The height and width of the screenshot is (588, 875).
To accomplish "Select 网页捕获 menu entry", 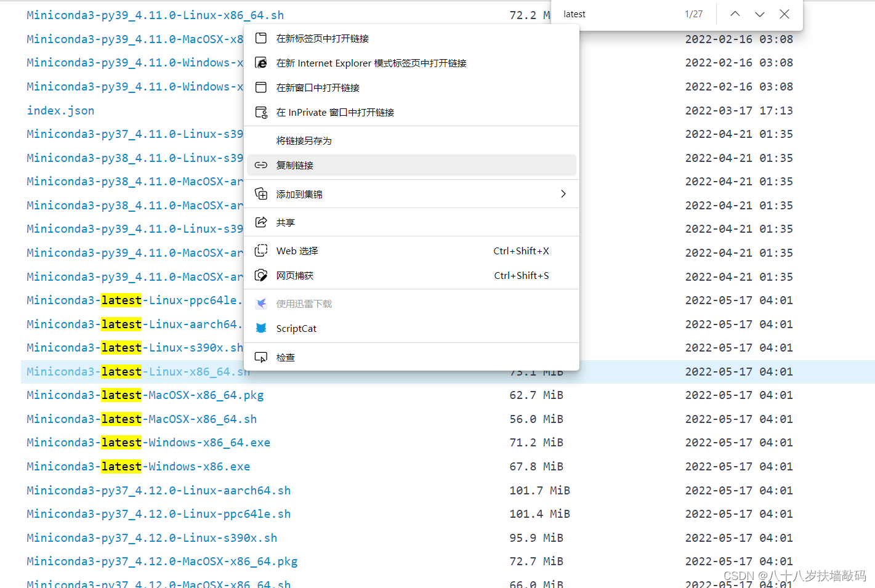I will click(411, 275).
